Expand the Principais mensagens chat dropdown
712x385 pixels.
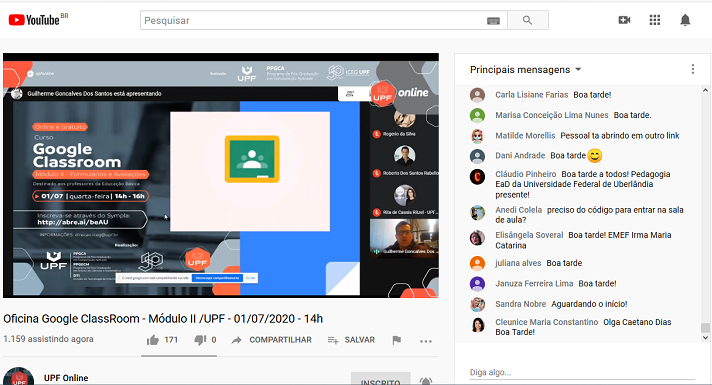click(525, 69)
